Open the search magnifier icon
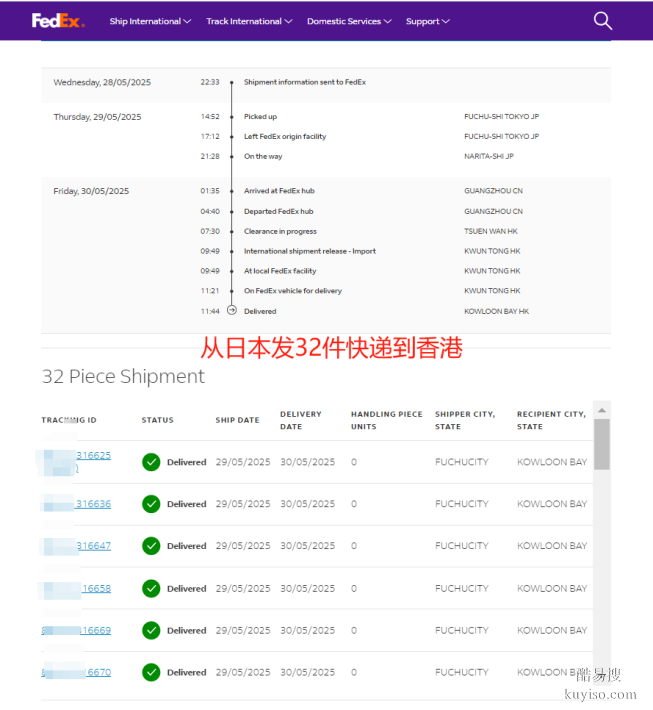Viewport: 653px width, 710px height. [603, 21]
